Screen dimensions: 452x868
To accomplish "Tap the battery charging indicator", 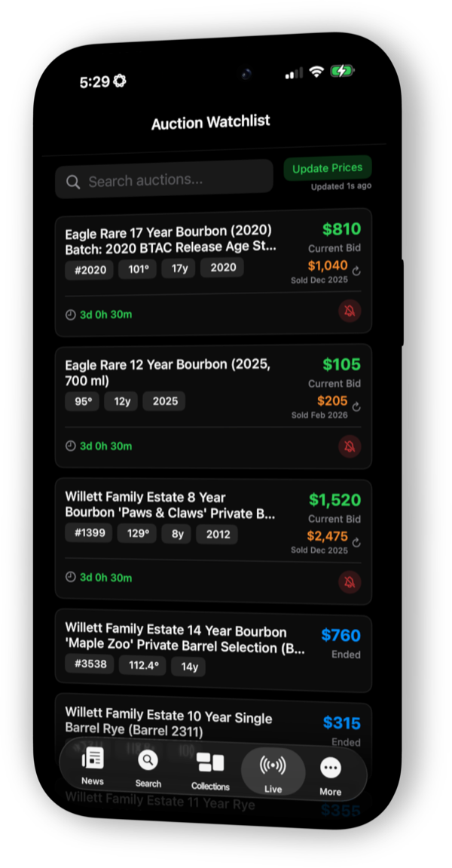I will pyautogui.click(x=343, y=71).
